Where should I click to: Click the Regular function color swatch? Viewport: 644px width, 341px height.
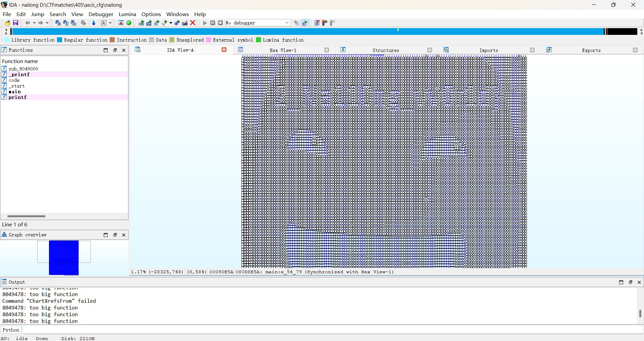coord(60,40)
